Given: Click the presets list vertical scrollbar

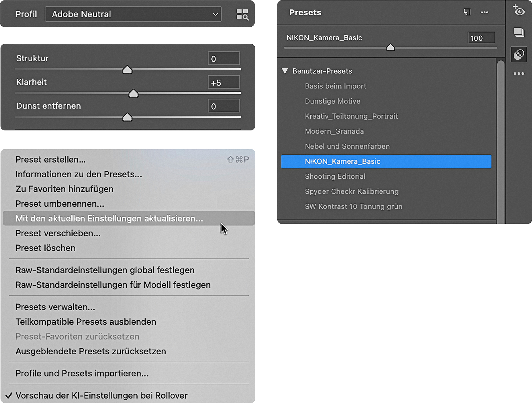Looking at the screenshot, I should coord(500,138).
